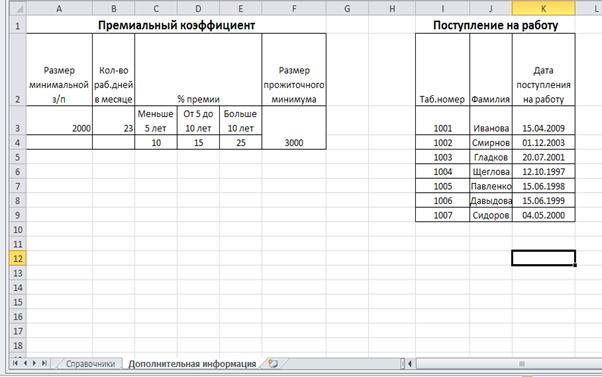Select the cell with tab number 1003

pos(442,157)
